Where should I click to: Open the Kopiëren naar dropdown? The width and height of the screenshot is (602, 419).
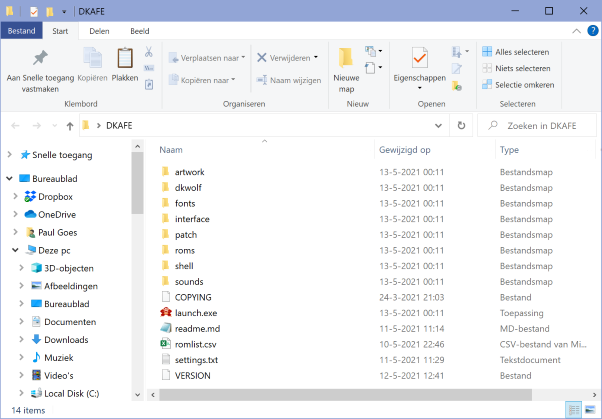202,80
